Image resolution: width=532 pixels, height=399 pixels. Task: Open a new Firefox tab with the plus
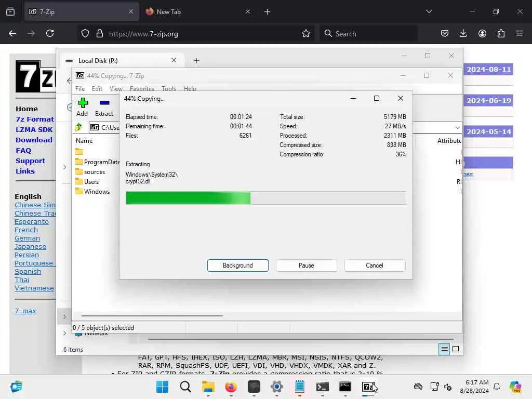(x=267, y=12)
